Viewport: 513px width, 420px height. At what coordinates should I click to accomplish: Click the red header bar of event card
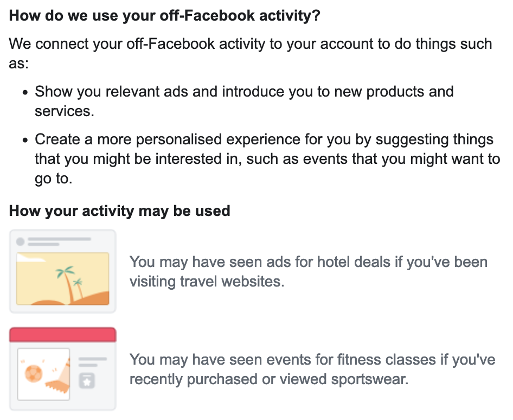(x=62, y=334)
